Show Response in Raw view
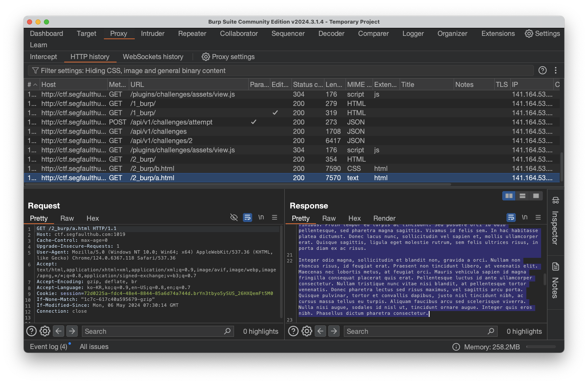Screen dimensions: 588x384 pos(329,218)
